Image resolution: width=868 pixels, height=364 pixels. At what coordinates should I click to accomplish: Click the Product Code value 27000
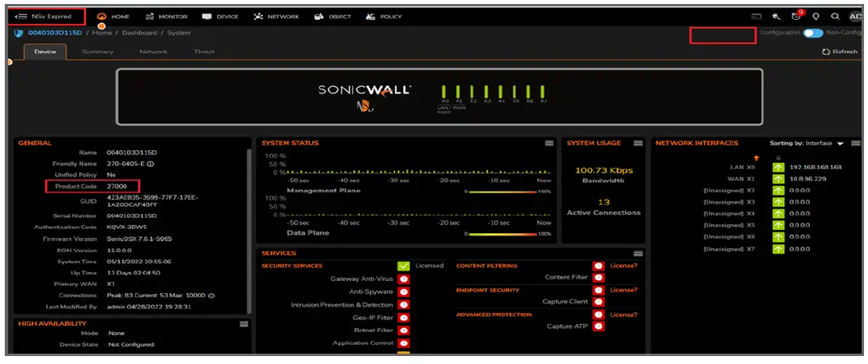point(116,187)
